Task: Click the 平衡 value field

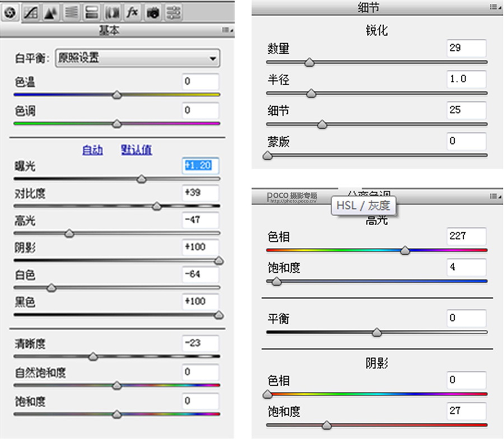Action: [466, 318]
